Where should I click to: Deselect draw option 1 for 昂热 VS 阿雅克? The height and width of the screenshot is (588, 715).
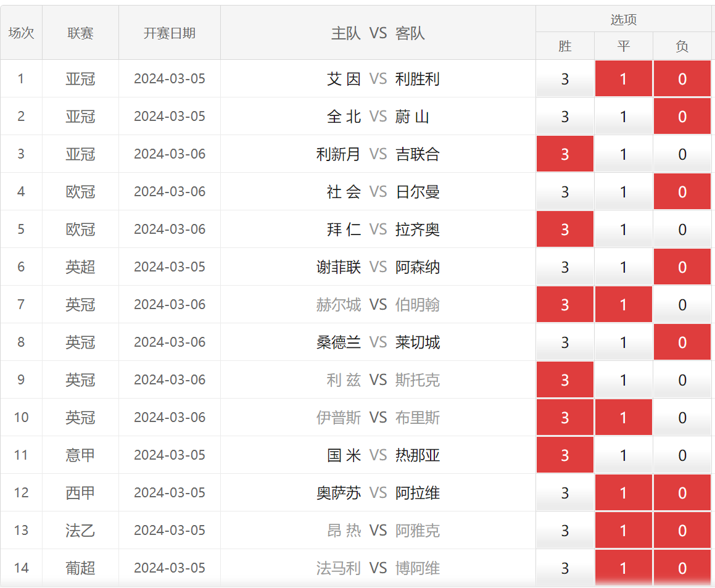623,530
